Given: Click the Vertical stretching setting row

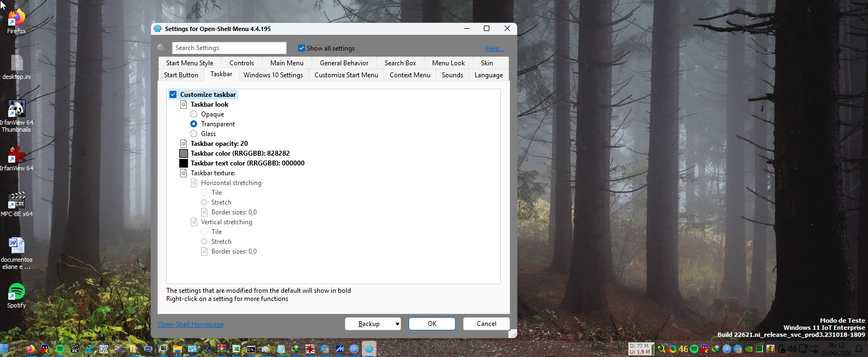Looking at the screenshot, I should click(x=227, y=222).
